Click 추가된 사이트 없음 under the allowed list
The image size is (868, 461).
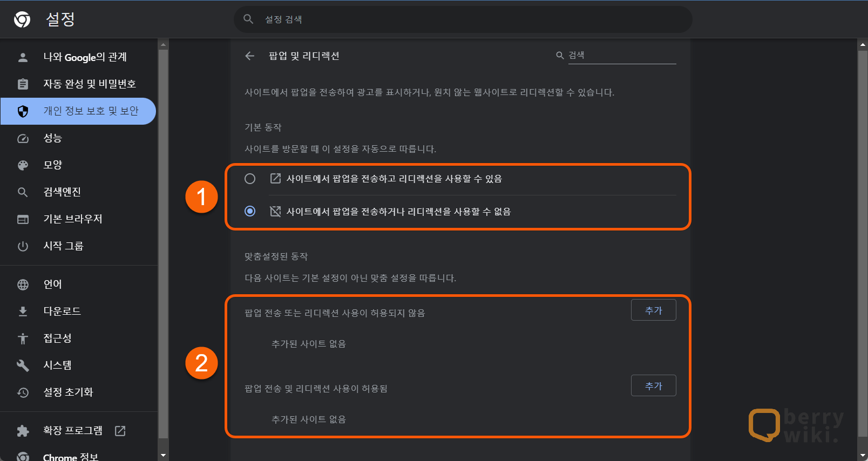click(308, 419)
